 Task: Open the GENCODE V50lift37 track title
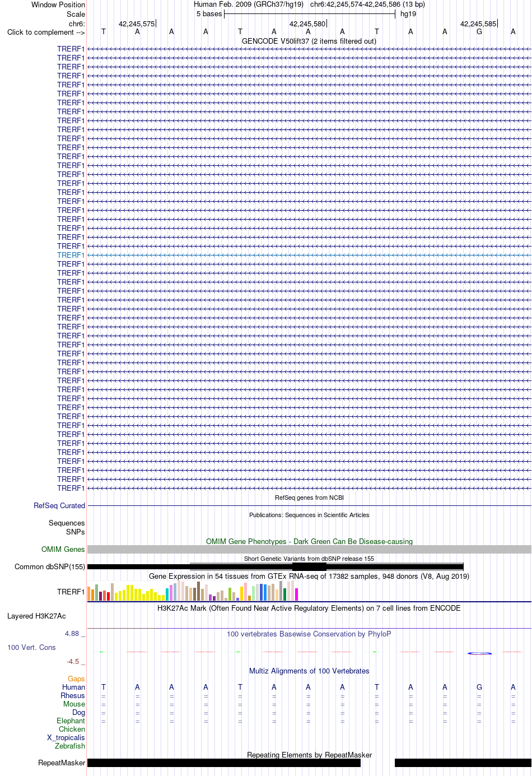309,41
